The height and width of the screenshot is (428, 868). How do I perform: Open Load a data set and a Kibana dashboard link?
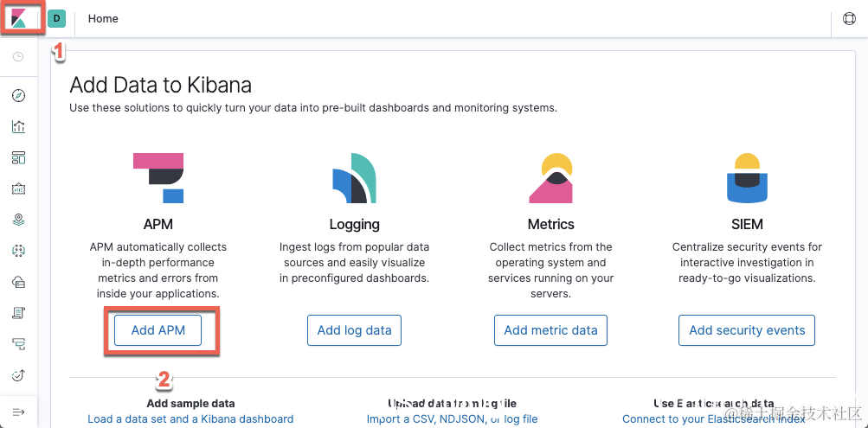(x=190, y=419)
